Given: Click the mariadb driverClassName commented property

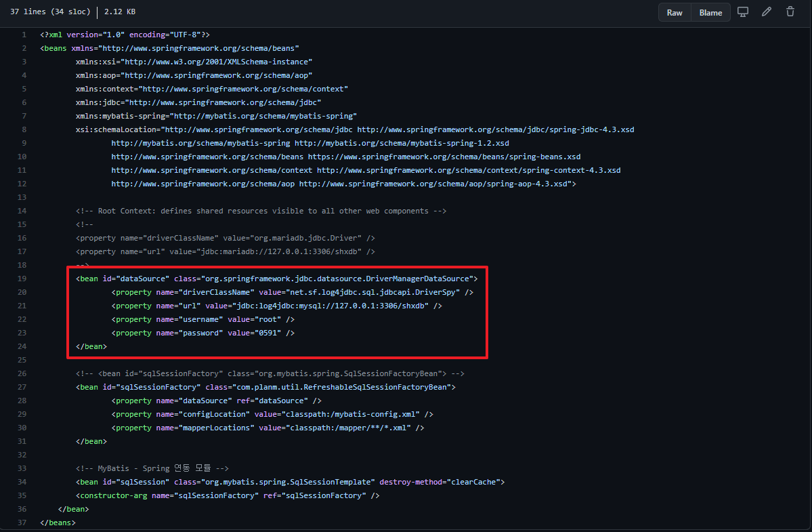Looking at the screenshot, I should [x=226, y=239].
